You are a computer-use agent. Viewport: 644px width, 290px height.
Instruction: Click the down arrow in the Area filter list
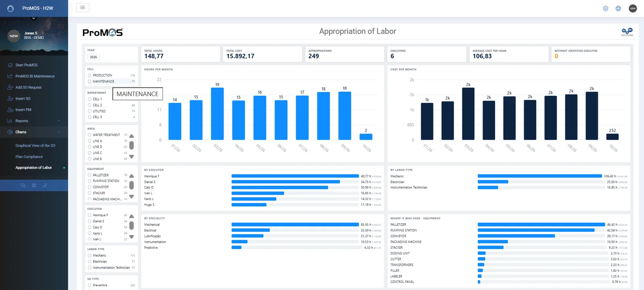pyautogui.click(x=131, y=157)
